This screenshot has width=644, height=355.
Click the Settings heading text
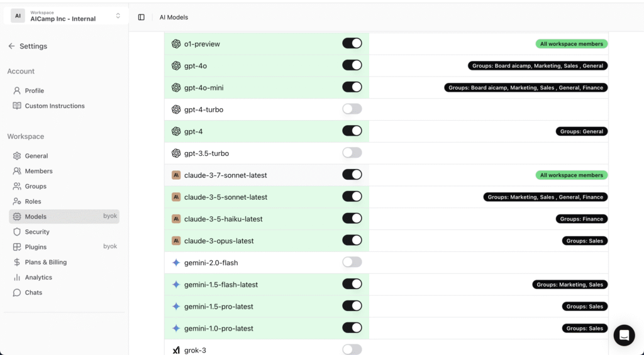[33, 46]
